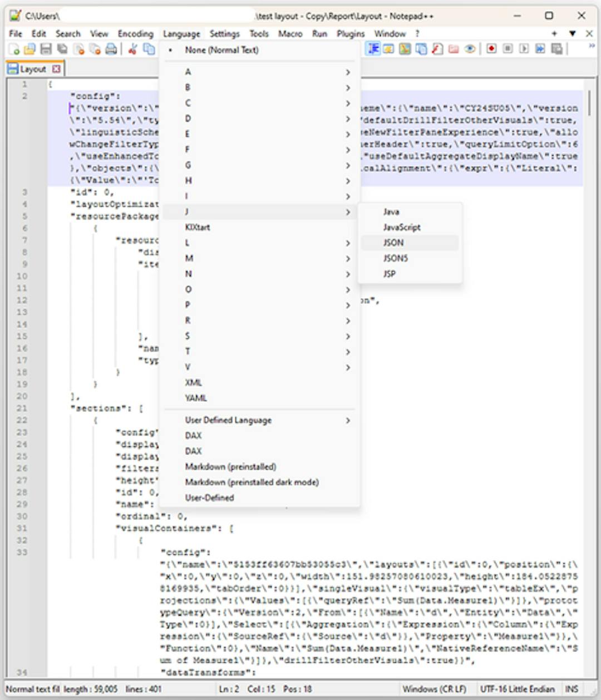601x700 pixels.
Task: Start macro recording with the red record icon
Action: (491, 49)
